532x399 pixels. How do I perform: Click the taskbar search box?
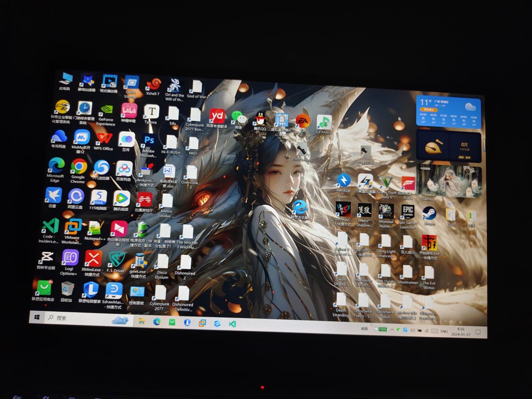(x=89, y=319)
